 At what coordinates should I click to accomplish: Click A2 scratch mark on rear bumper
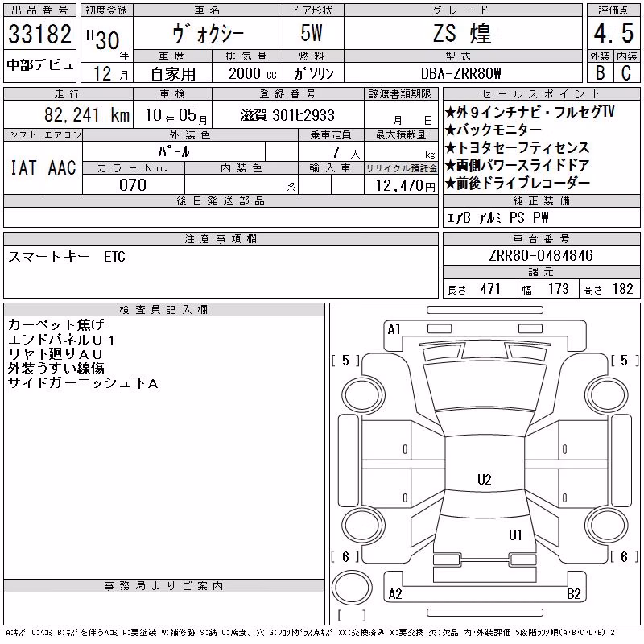[394, 594]
